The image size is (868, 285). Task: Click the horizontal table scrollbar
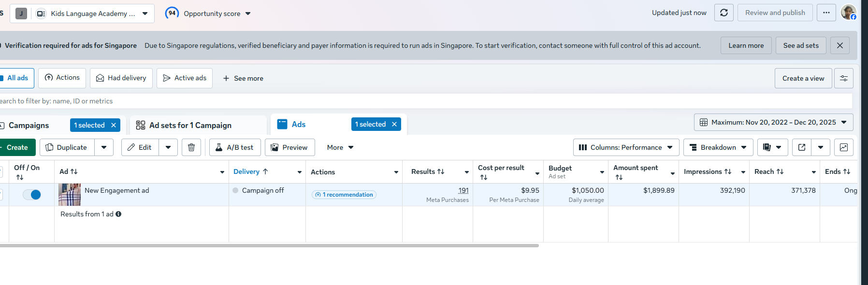click(x=269, y=245)
